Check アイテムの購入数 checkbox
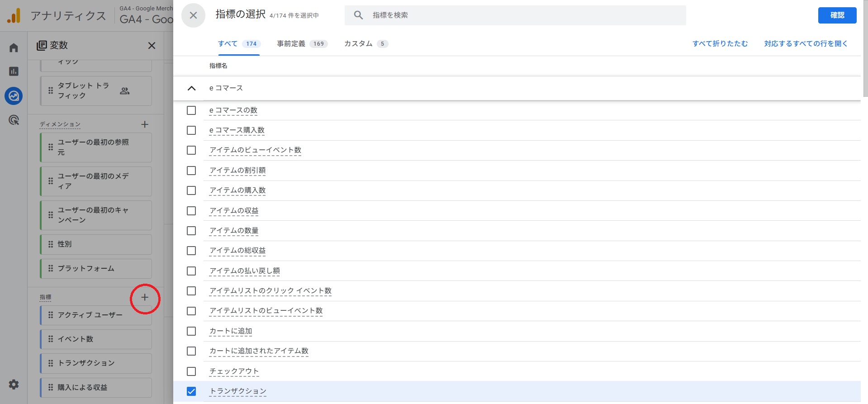The image size is (868, 404). 191,190
